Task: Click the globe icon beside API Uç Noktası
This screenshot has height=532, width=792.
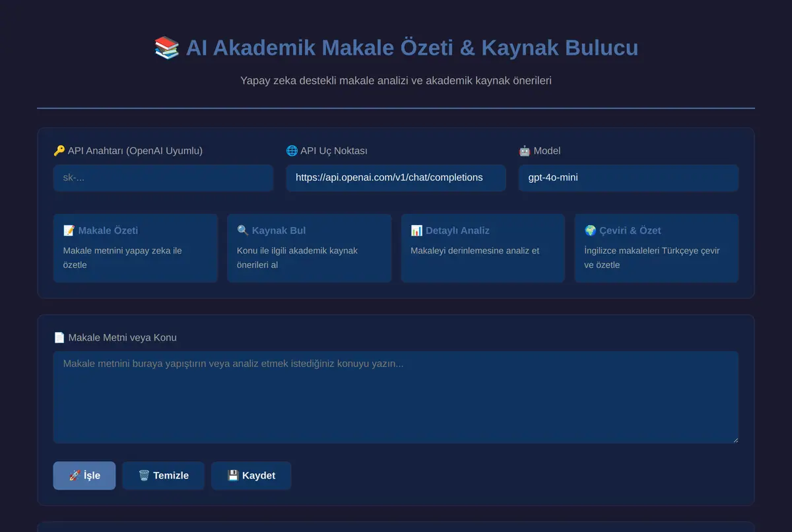Action: [x=292, y=150]
